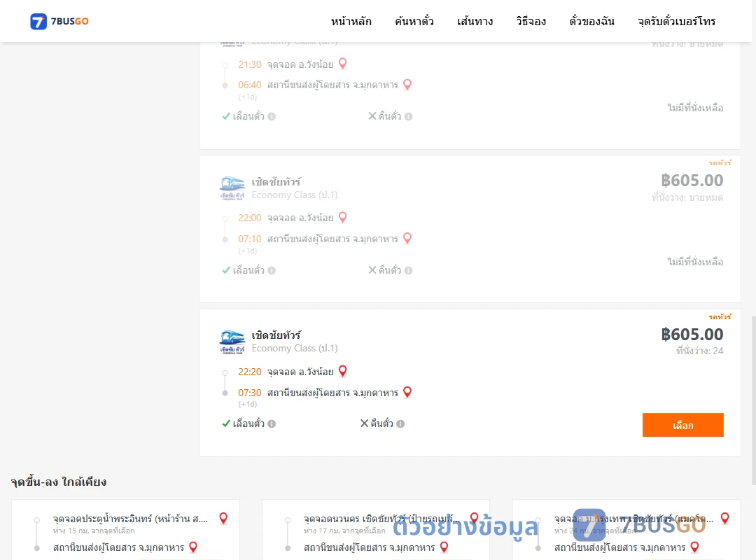
Task: Select the 22:20 trip with เลือก button
Action: (682, 425)
